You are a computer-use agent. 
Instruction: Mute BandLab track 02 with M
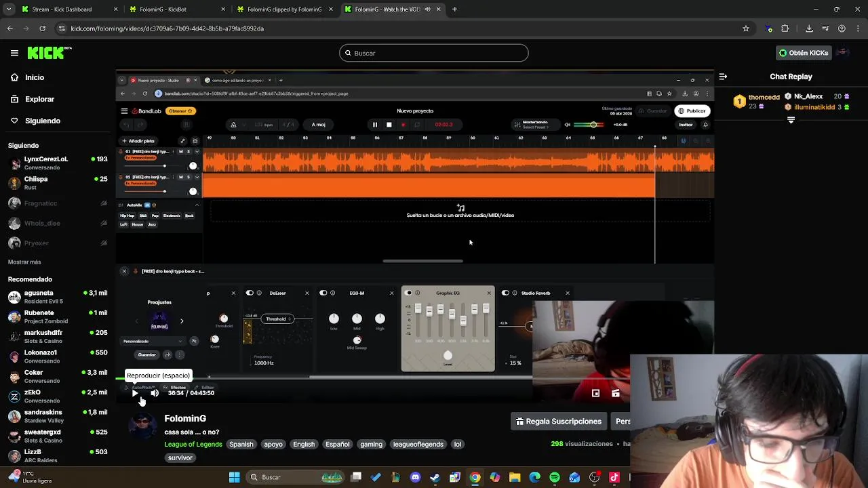point(180,177)
